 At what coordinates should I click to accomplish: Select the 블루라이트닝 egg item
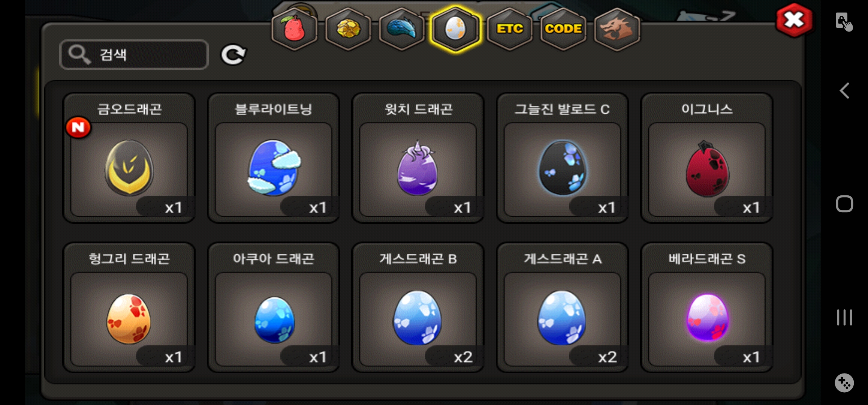(273, 158)
